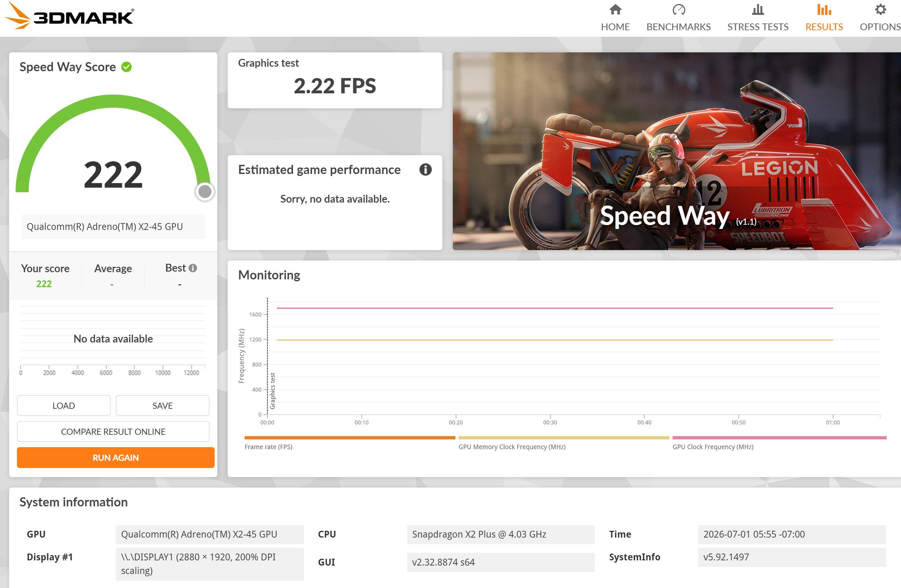Click the Average score label

(113, 268)
